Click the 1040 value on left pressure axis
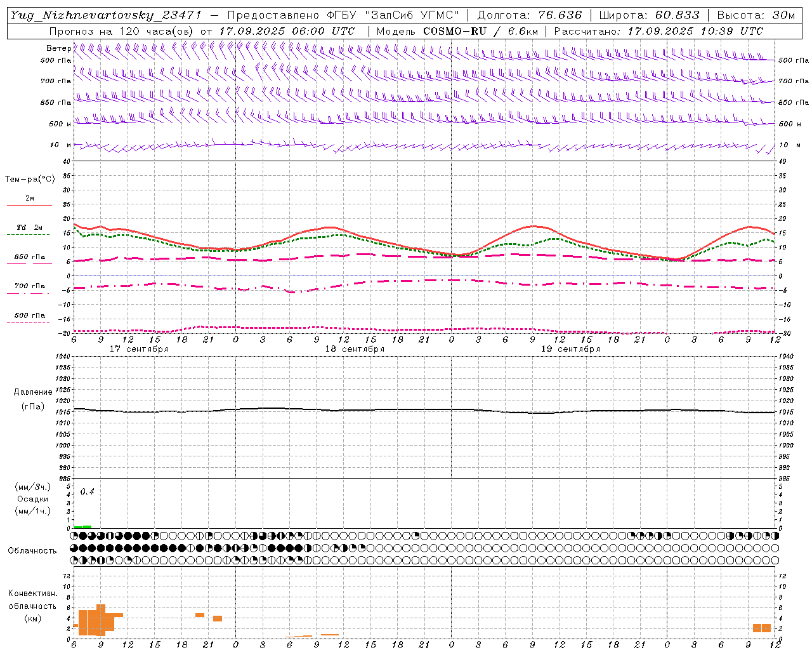Viewport: 812px width, 650px height. point(63,357)
